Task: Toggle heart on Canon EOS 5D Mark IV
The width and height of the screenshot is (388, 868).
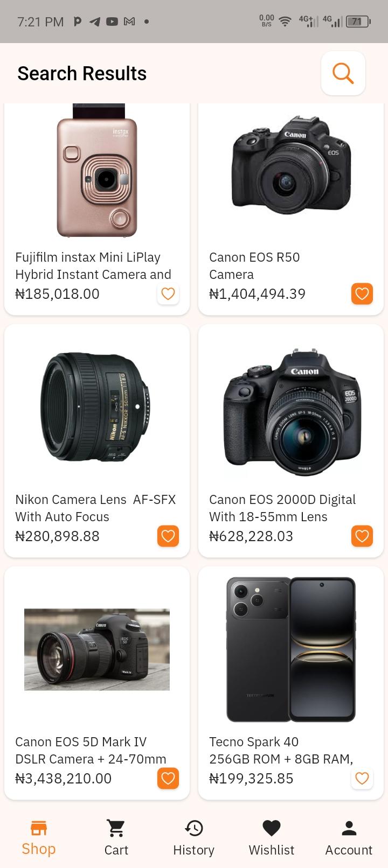Action: click(x=168, y=779)
